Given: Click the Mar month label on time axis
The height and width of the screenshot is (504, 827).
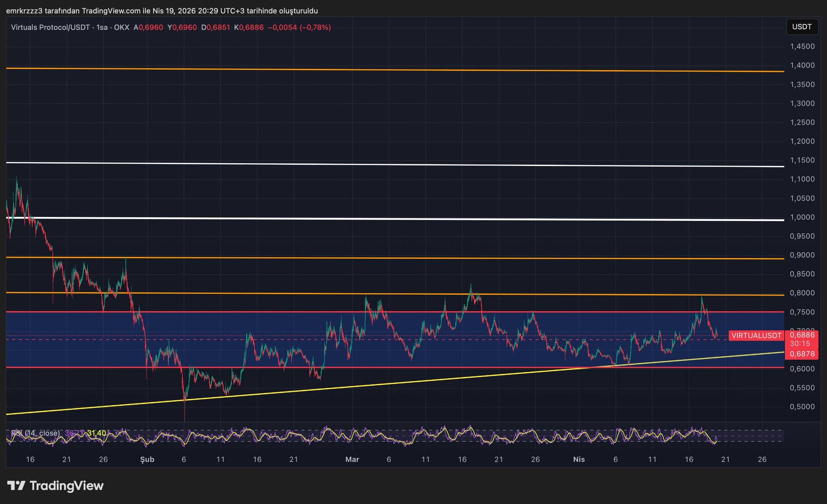Looking at the screenshot, I should (x=352, y=460).
